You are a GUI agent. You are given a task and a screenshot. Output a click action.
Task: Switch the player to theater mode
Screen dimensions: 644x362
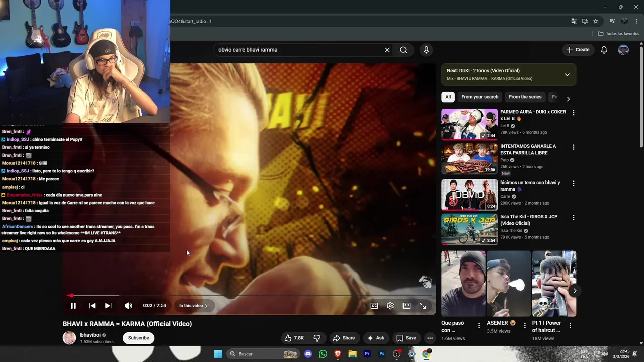[407, 306]
